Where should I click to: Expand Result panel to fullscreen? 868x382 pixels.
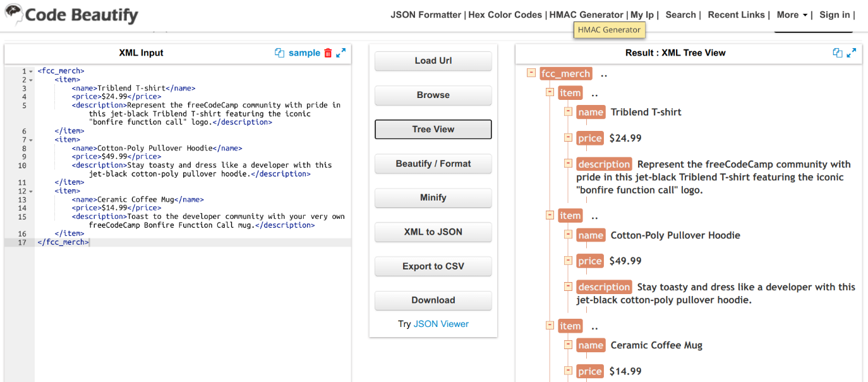pos(852,53)
